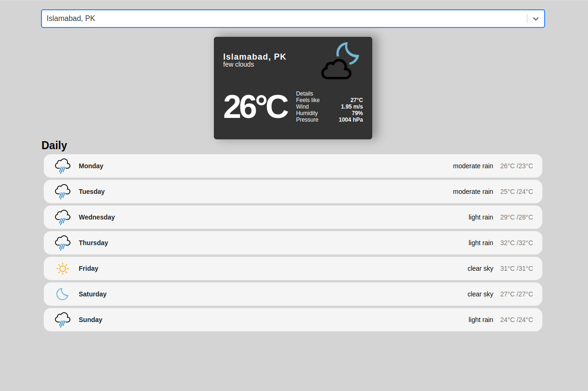
Task: Click the 32°C /32°C temperature range
Action: pos(517,243)
